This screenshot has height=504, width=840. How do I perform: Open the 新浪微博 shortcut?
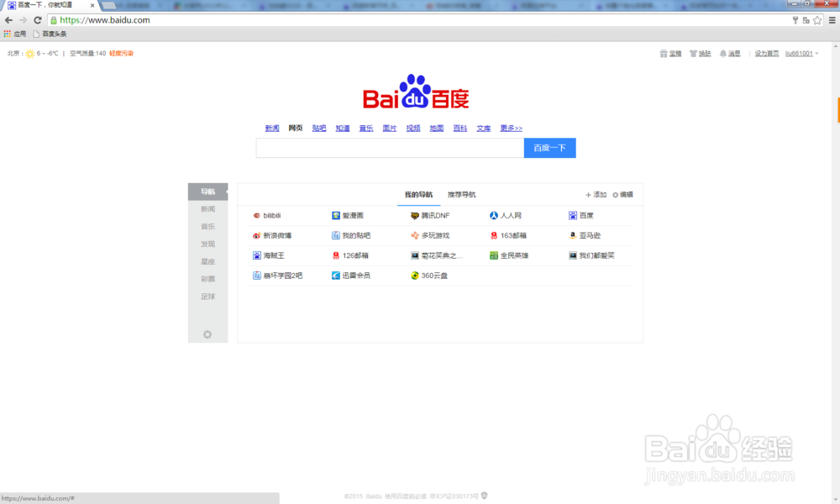pos(272,236)
